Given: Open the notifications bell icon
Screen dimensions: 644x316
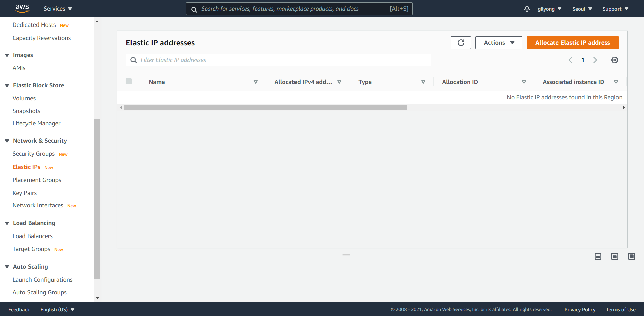Looking at the screenshot, I should click(x=527, y=9).
